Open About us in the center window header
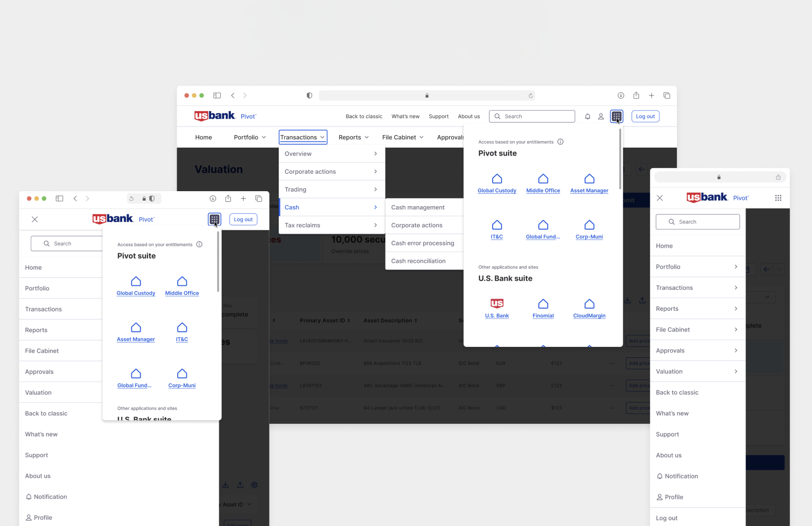812x526 pixels. 469,117
